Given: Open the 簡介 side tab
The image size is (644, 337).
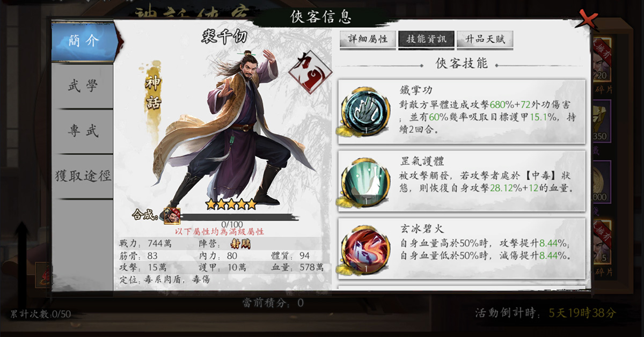Looking at the screenshot, I should point(84,41).
